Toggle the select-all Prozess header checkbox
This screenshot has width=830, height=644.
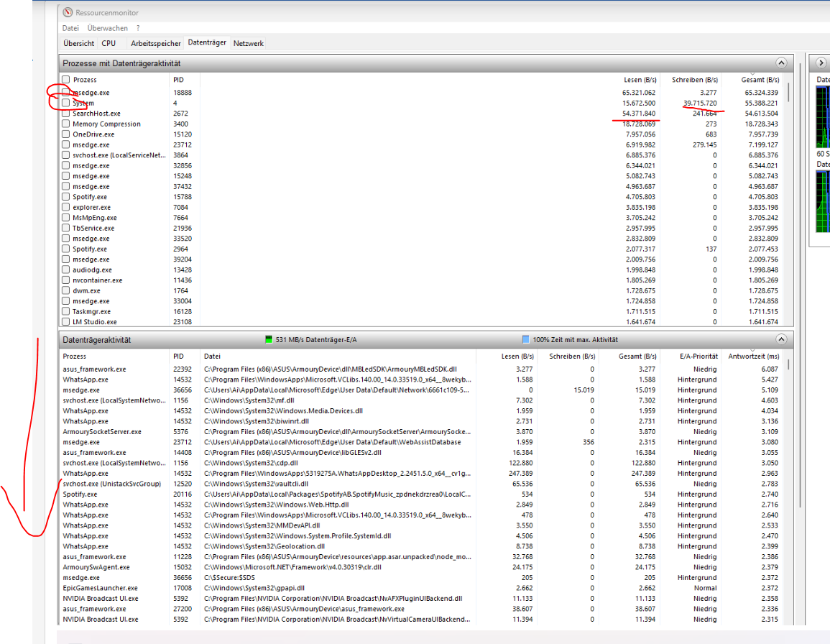pyautogui.click(x=65, y=80)
